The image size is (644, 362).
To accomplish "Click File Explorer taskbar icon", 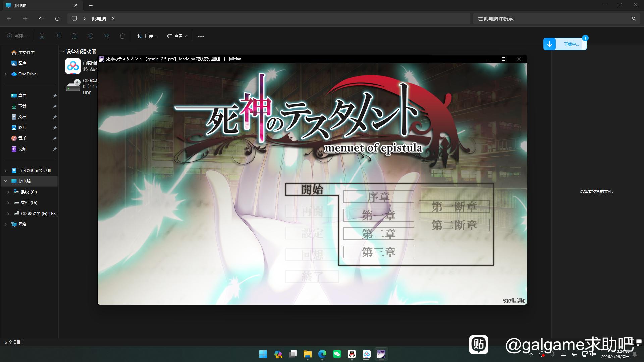I will pyautogui.click(x=308, y=354).
